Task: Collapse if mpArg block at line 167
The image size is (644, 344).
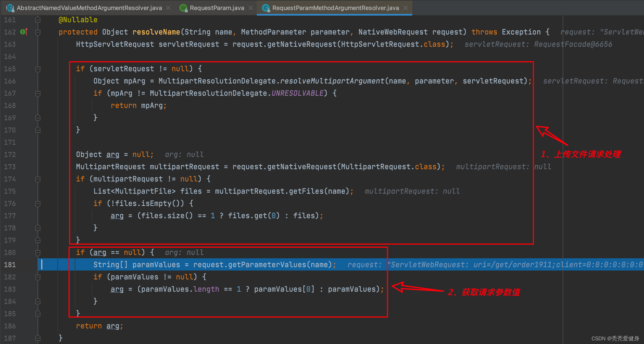Action: pyautogui.click(x=38, y=94)
